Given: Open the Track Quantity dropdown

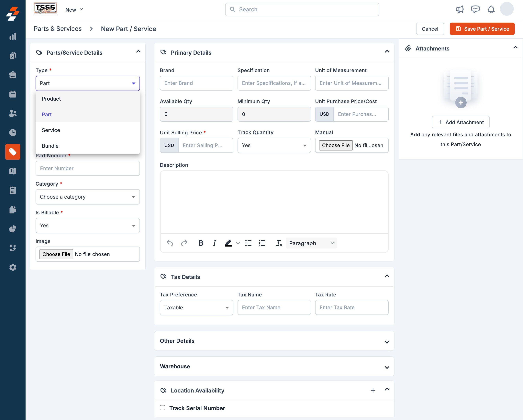Looking at the screenshot, I should point(274,145).
